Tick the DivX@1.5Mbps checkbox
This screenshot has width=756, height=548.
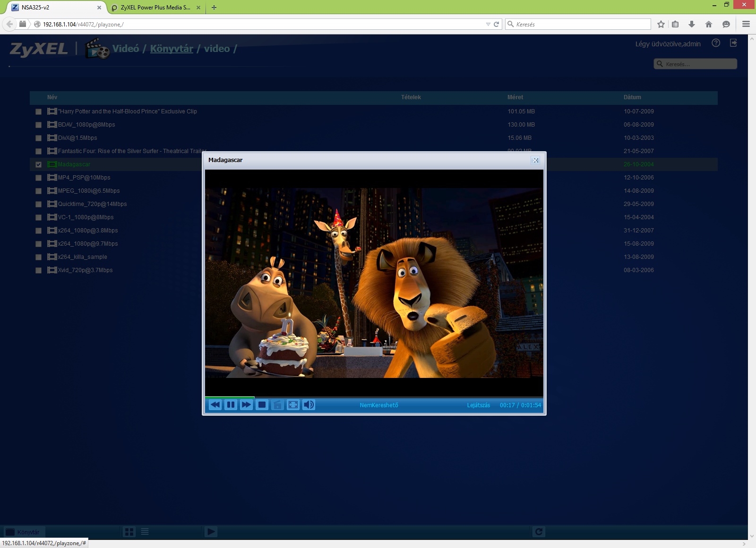38,138
